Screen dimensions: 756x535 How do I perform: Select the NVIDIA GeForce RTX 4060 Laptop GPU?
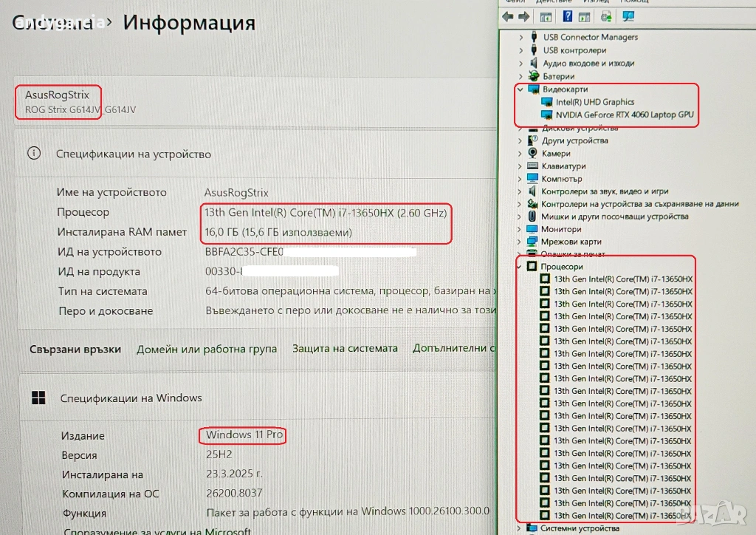pyautogui.click(x=625, y=115)
